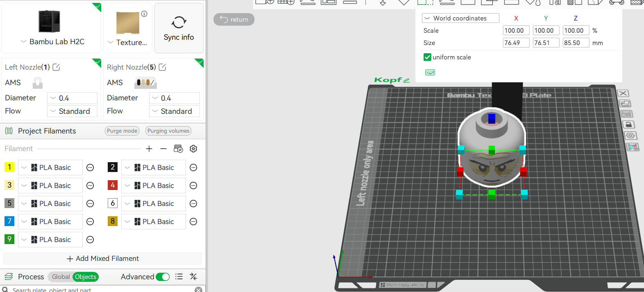
Task: Remove a filament with minus icon
Action: [163, 149]
